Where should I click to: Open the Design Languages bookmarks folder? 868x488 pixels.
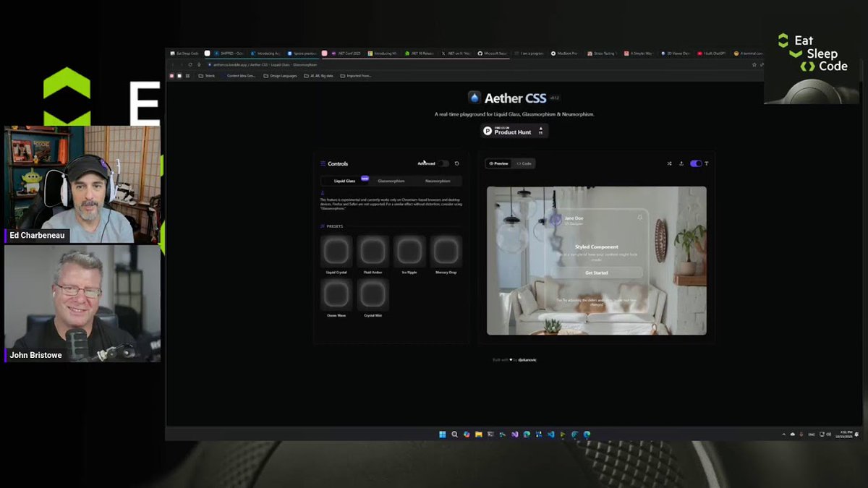(x=280, y=75)
